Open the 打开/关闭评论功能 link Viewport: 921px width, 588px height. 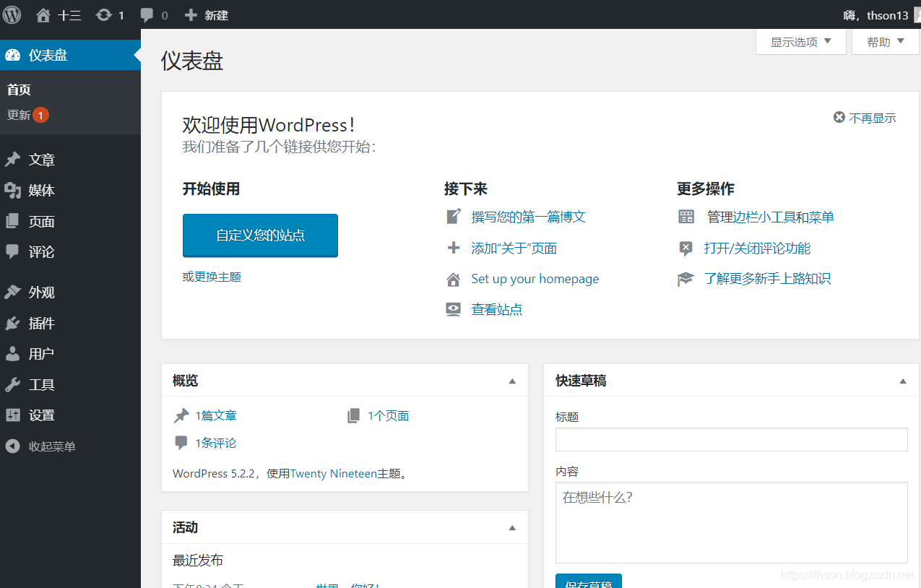757,248
